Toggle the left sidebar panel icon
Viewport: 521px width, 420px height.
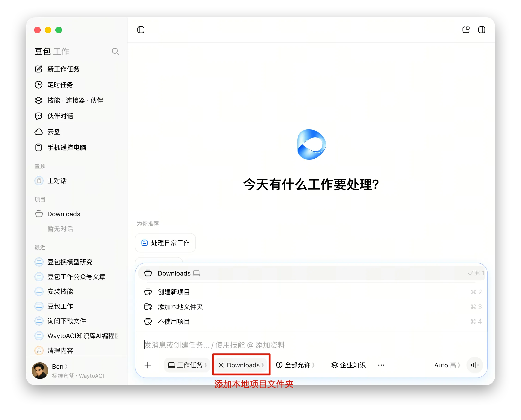click(x=141, y=30)
